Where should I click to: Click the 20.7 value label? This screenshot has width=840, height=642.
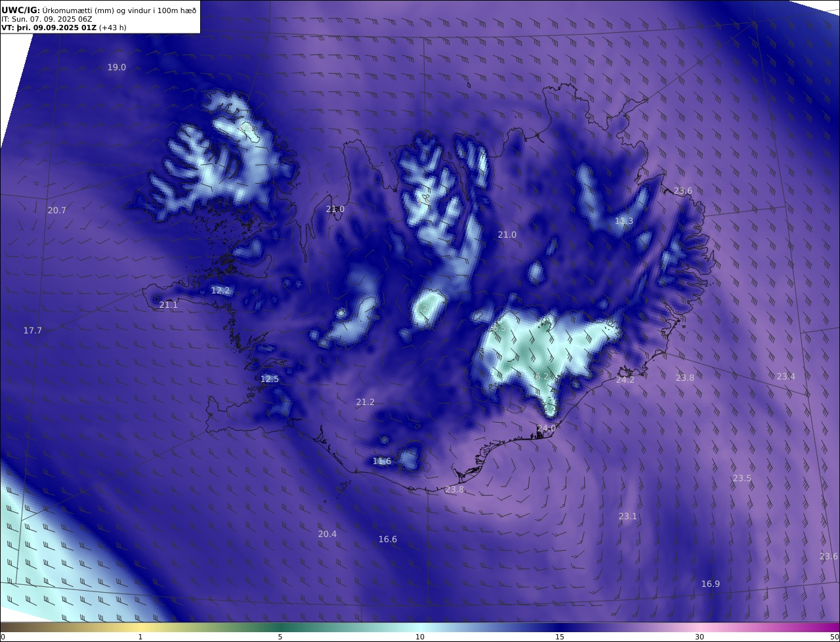57,211
